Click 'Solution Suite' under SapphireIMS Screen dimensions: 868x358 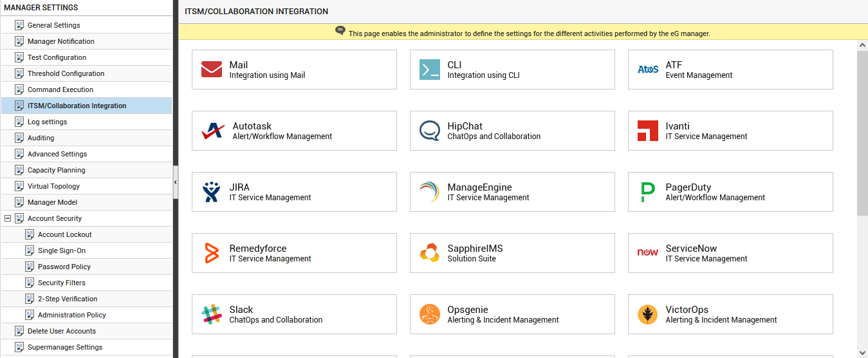point(472,259)
